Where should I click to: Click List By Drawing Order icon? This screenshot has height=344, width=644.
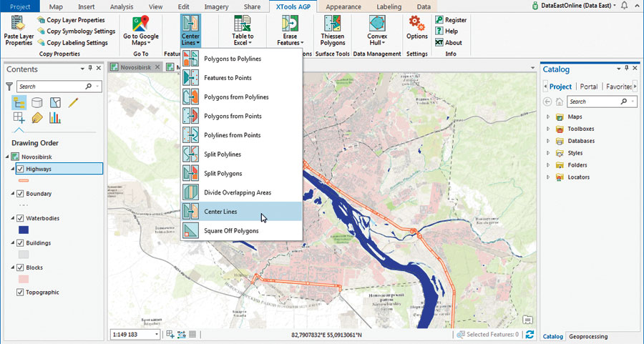[19, 102]
